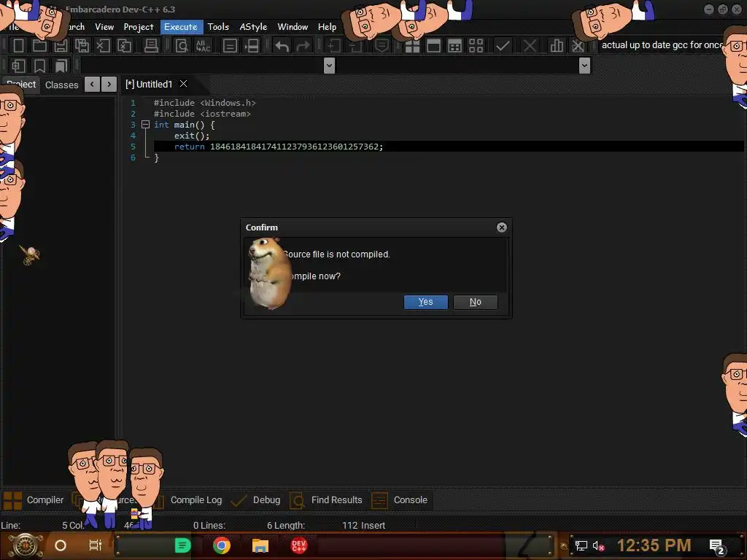
Task: Open the Find Results bottom tab
Action: coord(326,500)
